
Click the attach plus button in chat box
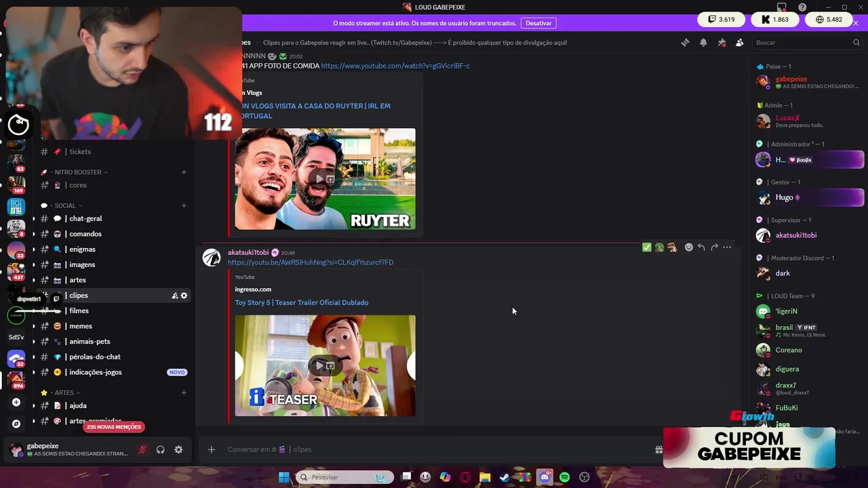(212, 449)
